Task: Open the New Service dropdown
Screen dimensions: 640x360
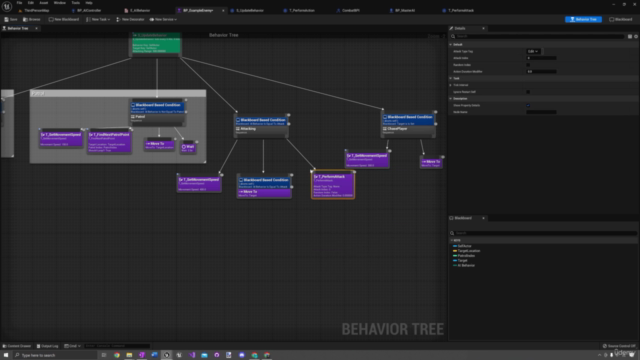Action: pyautogui.click(x=163, y=19)
